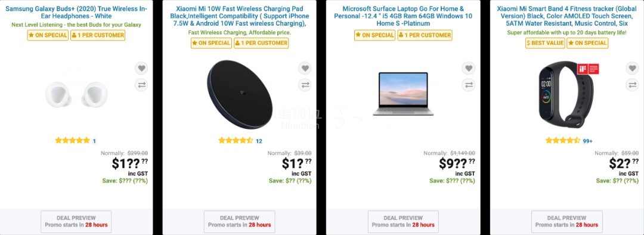Add Surface Laptop Go to wishlist

click(x=468, y=68)
